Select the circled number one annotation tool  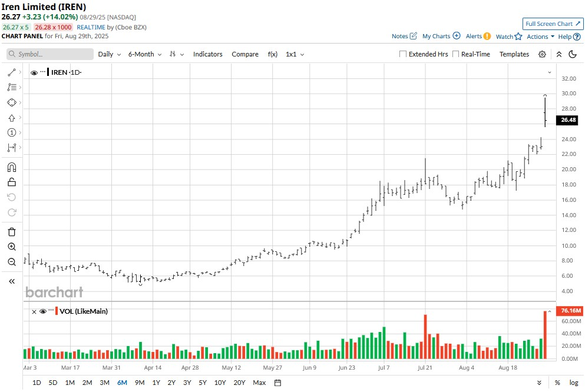tap(12, 132)
